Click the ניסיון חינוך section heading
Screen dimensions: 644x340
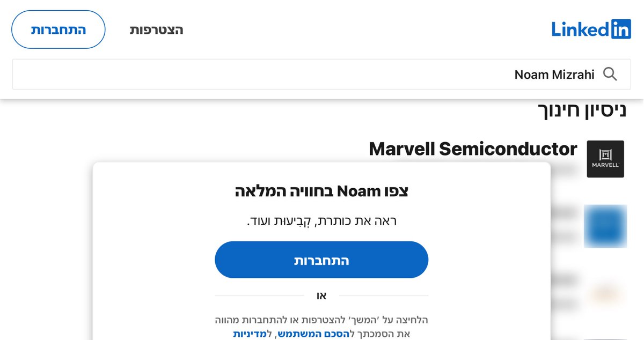click(582, 110)
